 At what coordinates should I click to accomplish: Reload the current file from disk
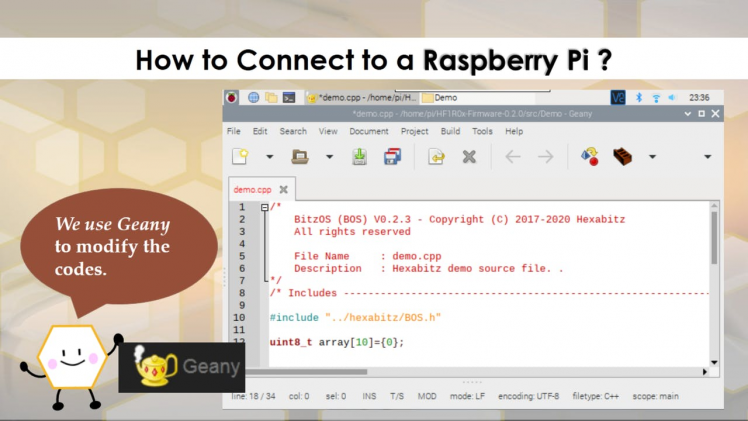(x=436, y=156)
